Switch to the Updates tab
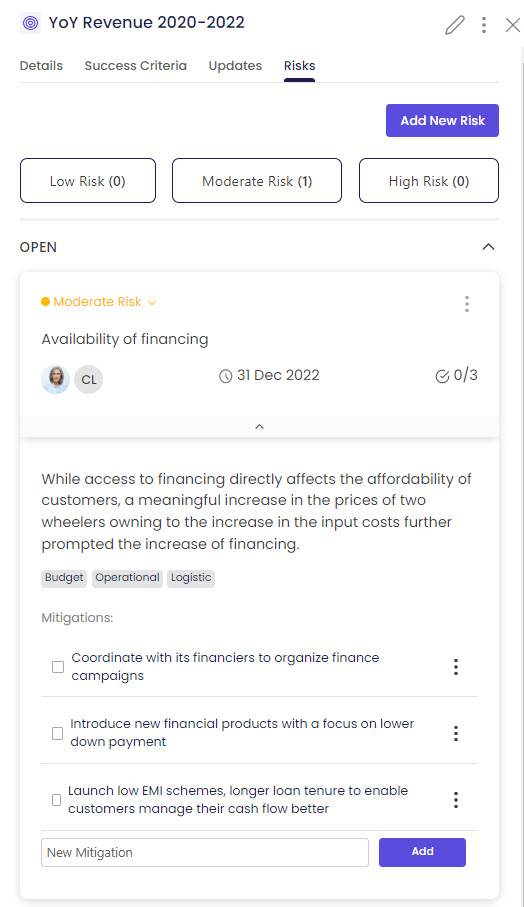Screen dimensions: 524x907 (x=235, y=65)
